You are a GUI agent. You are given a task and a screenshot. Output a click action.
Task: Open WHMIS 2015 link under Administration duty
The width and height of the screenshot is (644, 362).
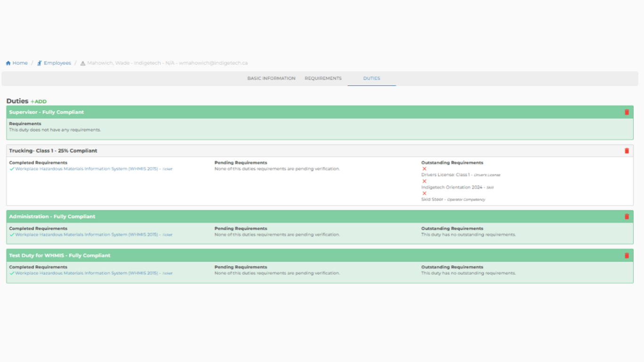tap(86, 235)
